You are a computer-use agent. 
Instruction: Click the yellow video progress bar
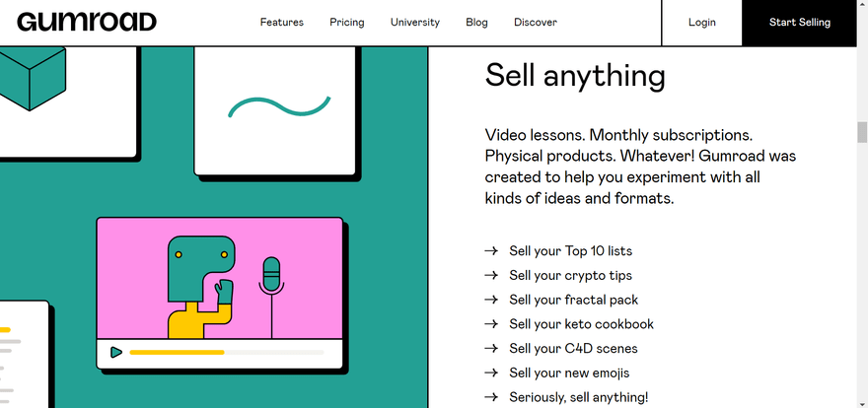[177, 352]
